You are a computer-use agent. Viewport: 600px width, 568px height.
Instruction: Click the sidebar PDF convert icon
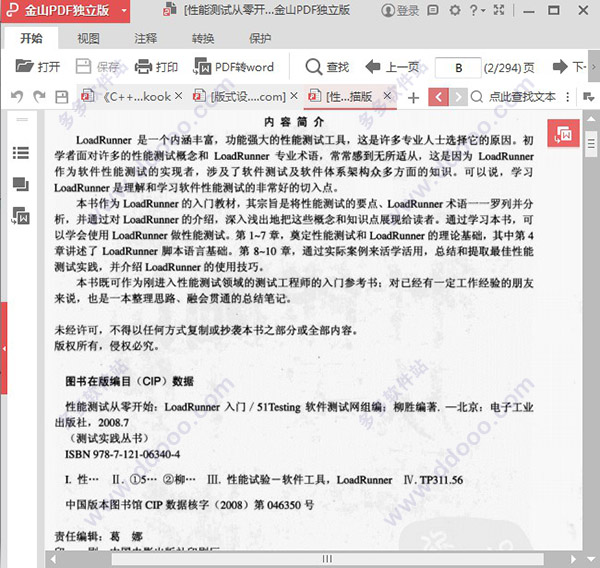pos(21,216)
